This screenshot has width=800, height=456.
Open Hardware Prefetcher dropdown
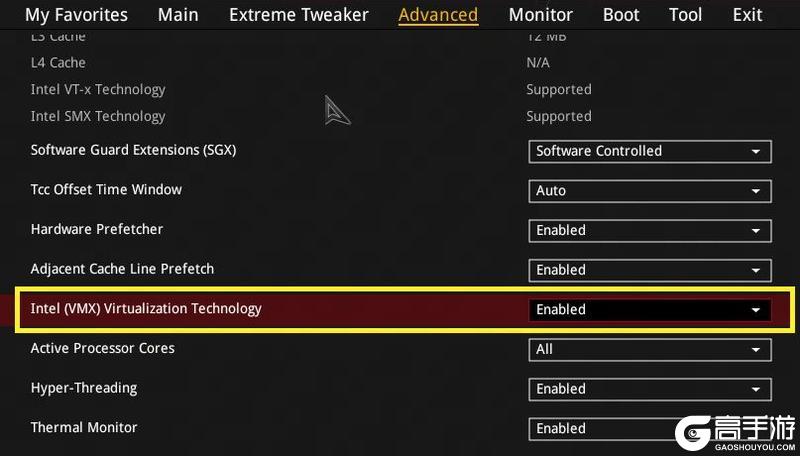650,230
